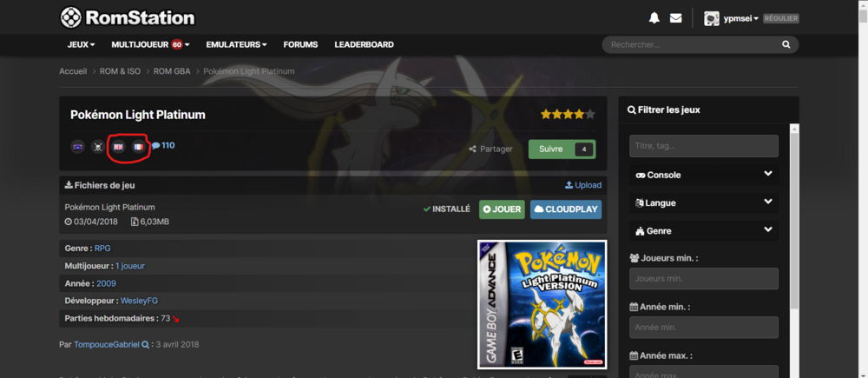Rate the game using the star rating

tap(568, 114)
